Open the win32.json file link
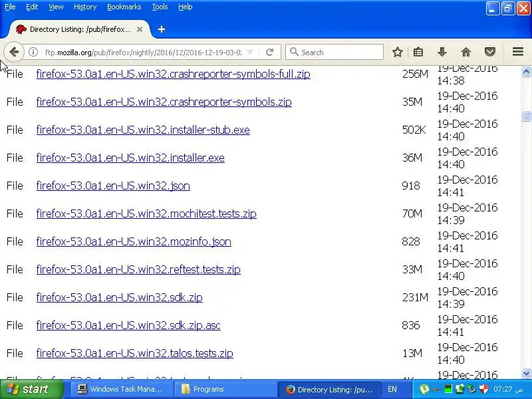This screenshot has width=532, height=399. 113,186
